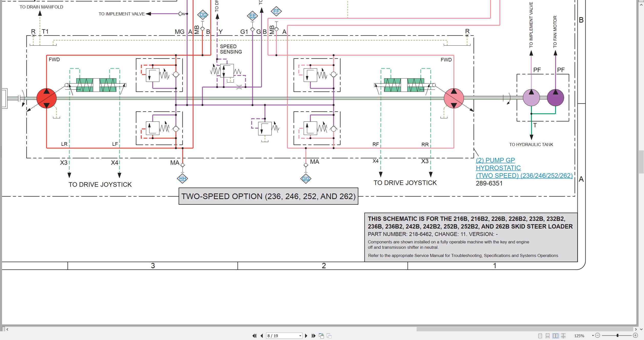Click the zoom out minus button
644x340 pixels.
coord(597,335)
